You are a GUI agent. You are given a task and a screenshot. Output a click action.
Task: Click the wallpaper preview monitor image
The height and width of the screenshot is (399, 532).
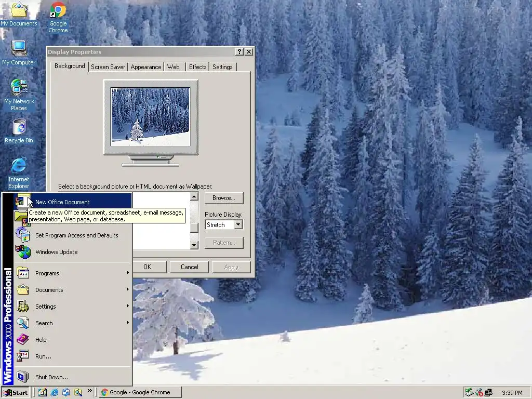[x=151, y=117]
